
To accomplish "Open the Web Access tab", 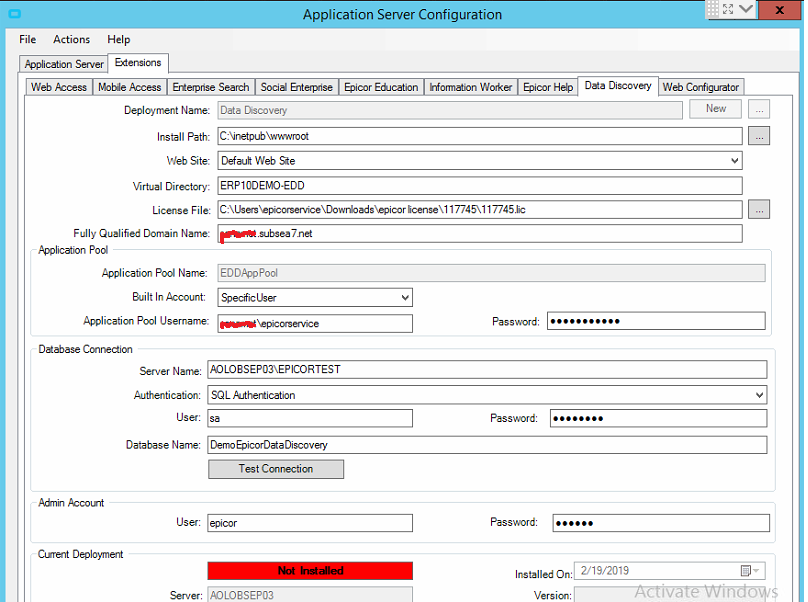I will pyautogui.click(x=59, y=87).
